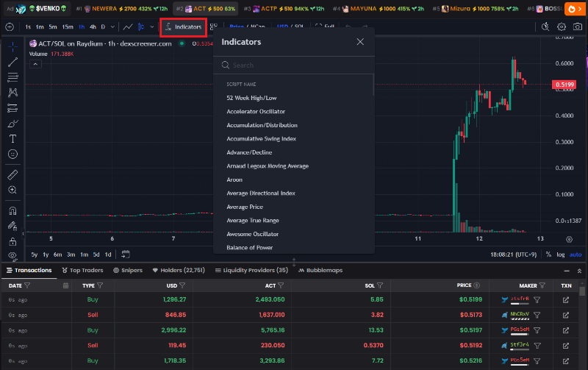The image size is (588, 370).
Task: Open the MAKER column filter
Action: [542, 285]
